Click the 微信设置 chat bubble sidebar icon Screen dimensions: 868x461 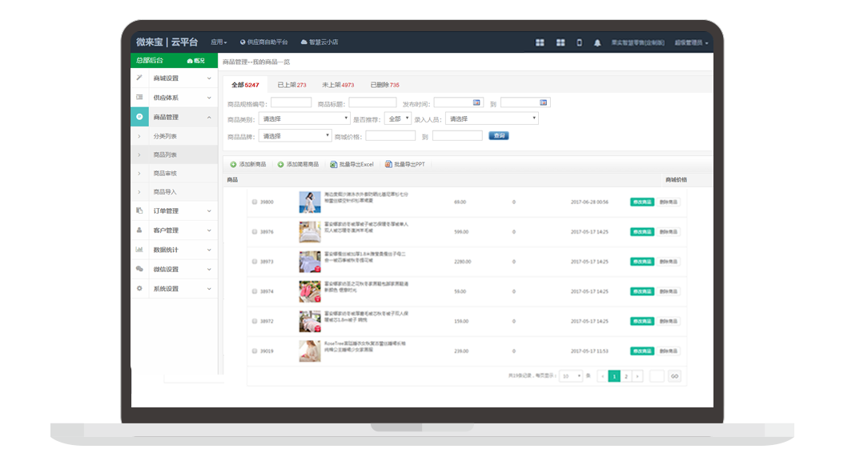139,269
